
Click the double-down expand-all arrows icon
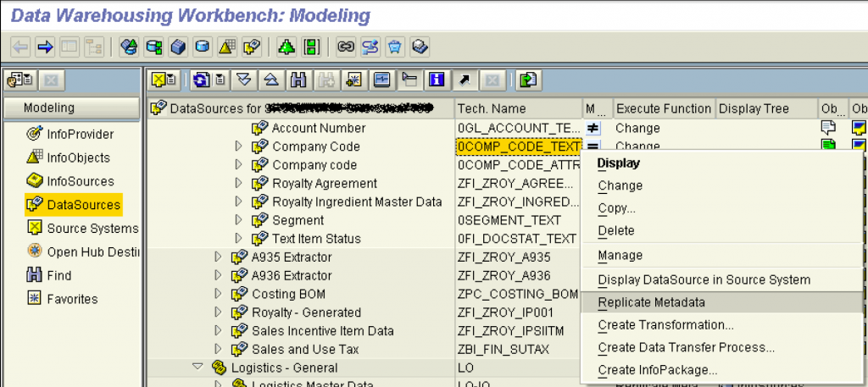[x=244, y=80]
